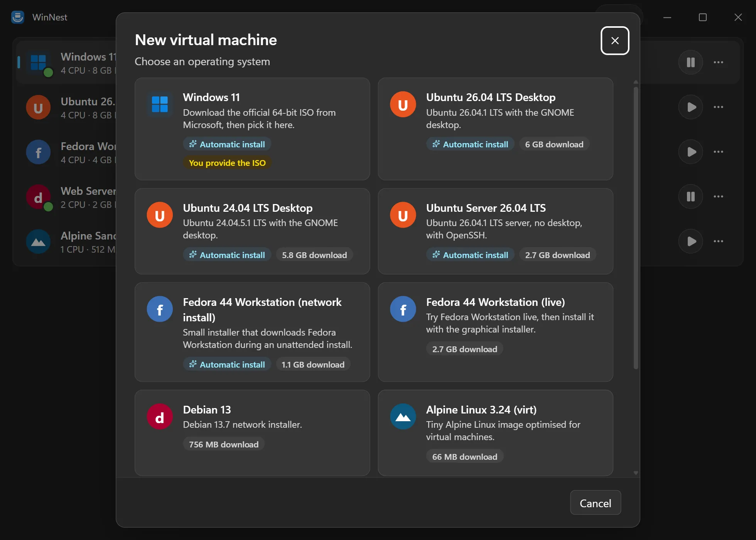The height and width of the screenshot is (540, 756).
Task: Select Web Server Debian icon in sidebar list
Action: 38,197
